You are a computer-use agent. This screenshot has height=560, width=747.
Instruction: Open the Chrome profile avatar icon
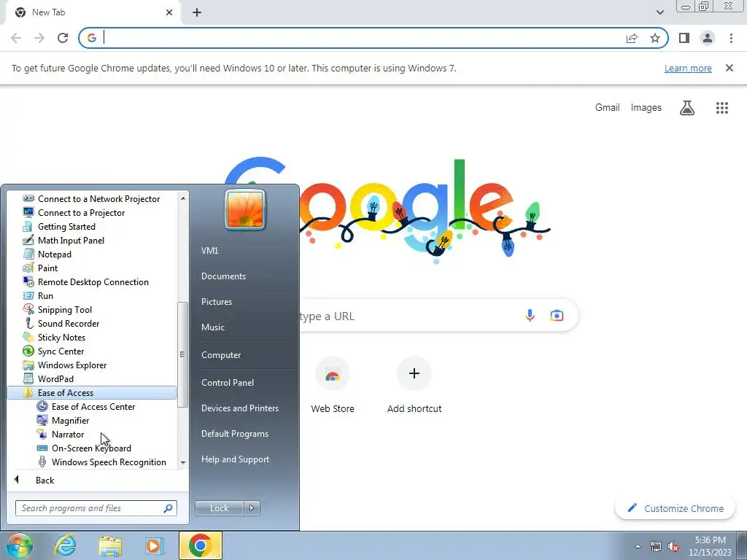click(x=708, y=38)
